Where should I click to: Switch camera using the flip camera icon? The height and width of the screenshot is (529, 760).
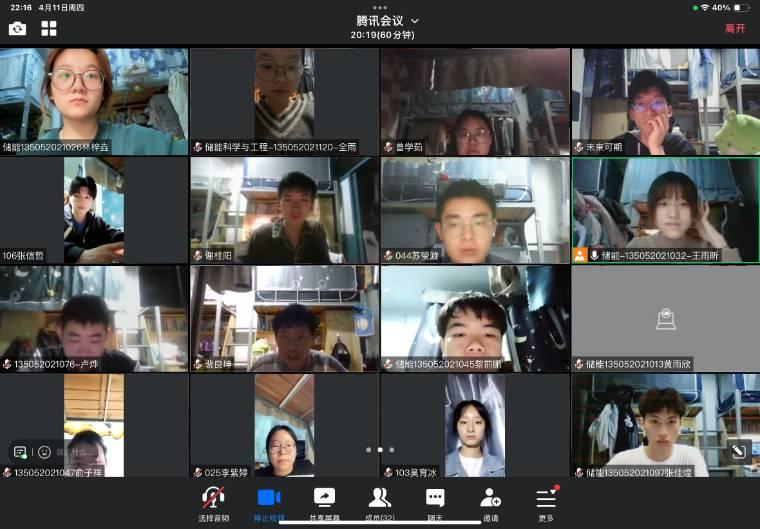(x=17, y=28)
